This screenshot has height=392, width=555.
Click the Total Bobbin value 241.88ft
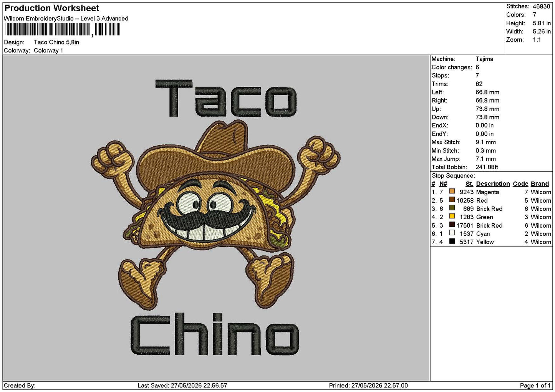487,167
